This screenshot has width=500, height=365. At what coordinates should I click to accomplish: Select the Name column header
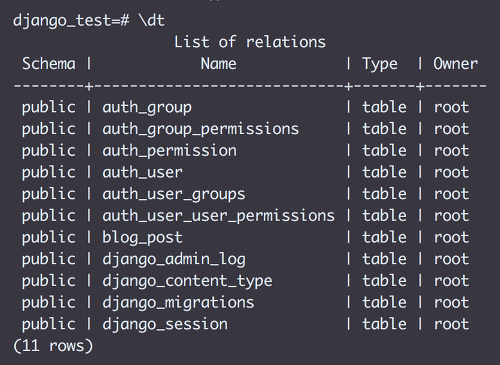[x=219, y=63]
